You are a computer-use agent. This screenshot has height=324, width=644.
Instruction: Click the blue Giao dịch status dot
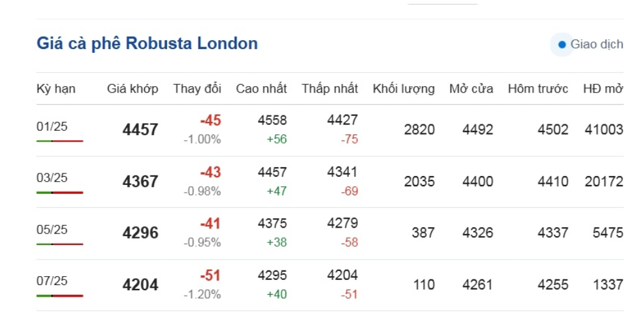point(562,45)
